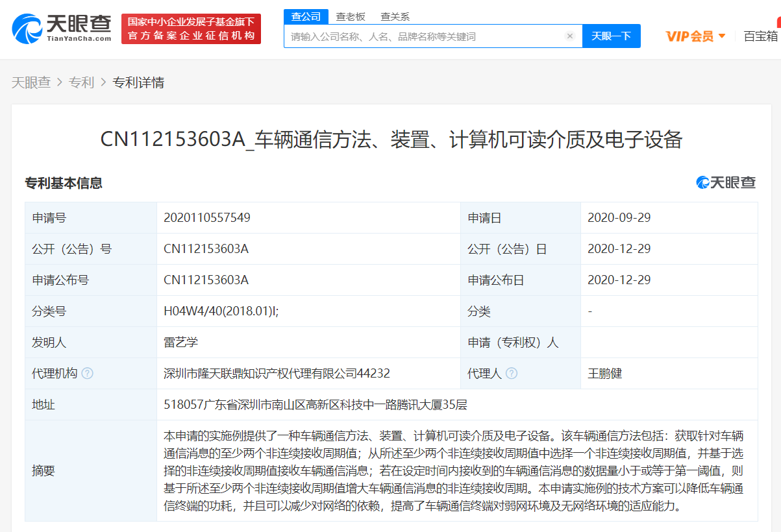Click the 天眼一下 search button
This screenshot has width=781, height=532.
pos(612,36)
